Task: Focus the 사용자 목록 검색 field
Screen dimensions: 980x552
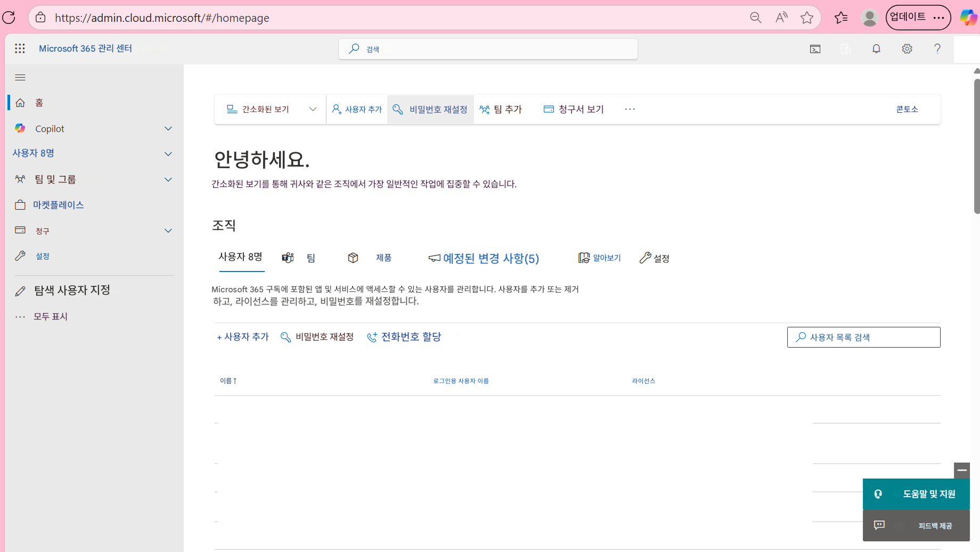Action: [x=863, y=337]
